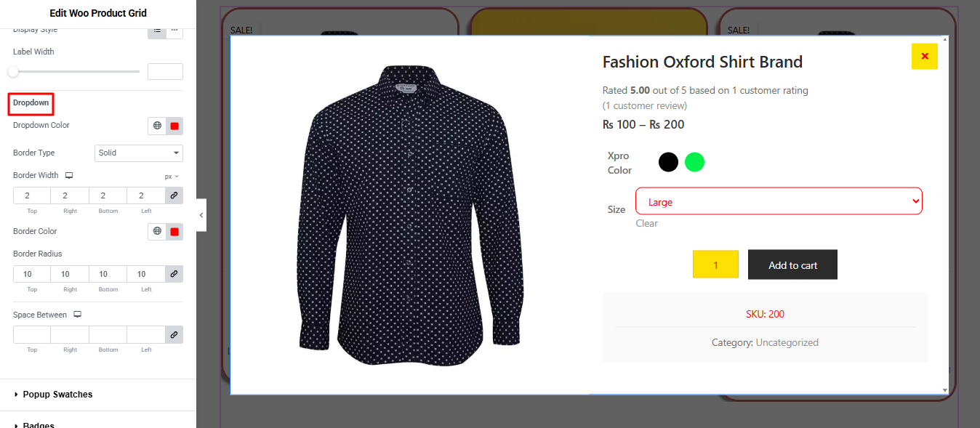Image resolution: width=980 pixels, height=428 pixels.
Task: Click responsive device icon beside Border Width
Action: click(69, 176)
